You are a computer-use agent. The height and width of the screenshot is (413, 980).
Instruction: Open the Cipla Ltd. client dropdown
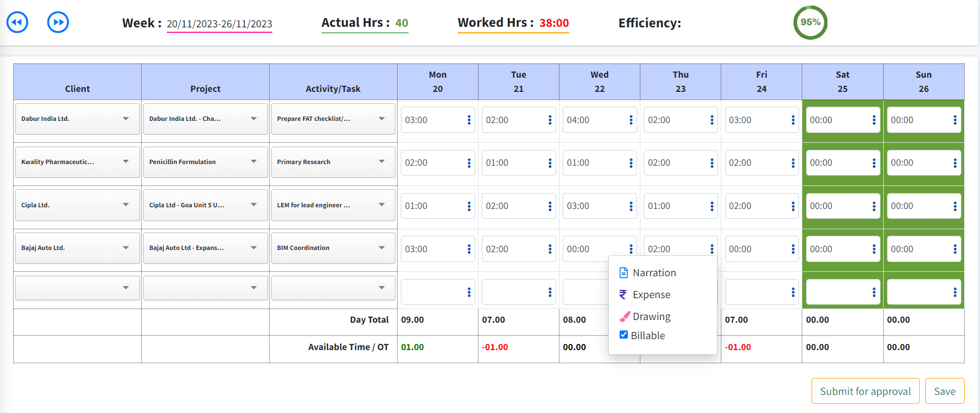coord(77,205)
